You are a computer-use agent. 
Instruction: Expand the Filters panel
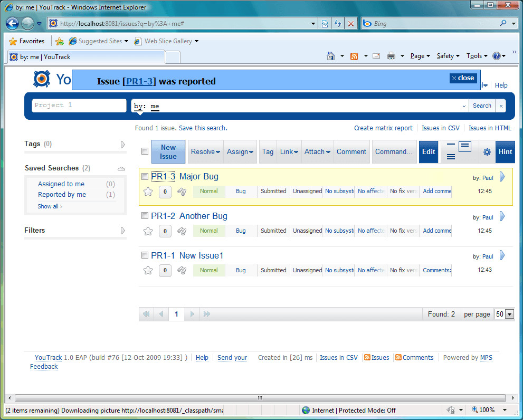pos(122,231)
